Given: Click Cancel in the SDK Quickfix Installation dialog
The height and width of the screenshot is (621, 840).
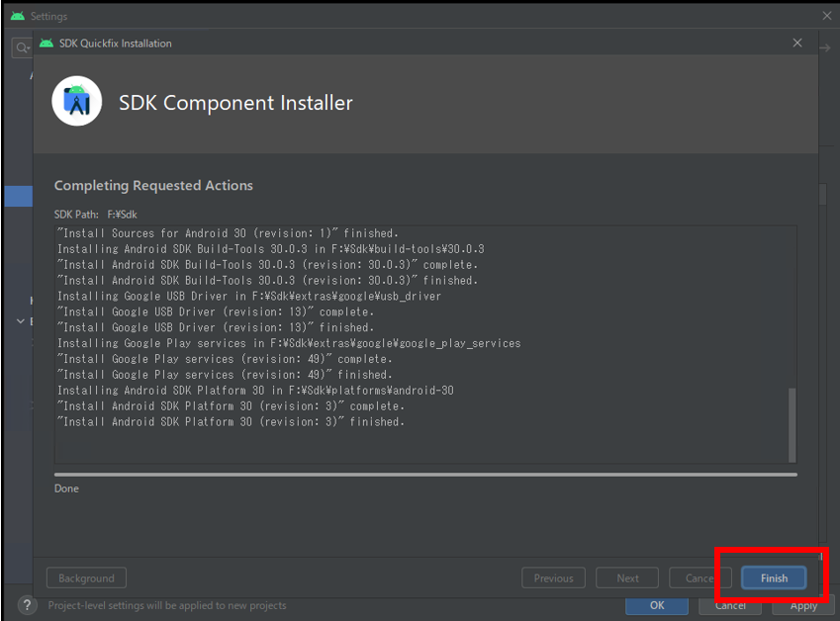Looking at the screenshot, I should coord(700,578).
